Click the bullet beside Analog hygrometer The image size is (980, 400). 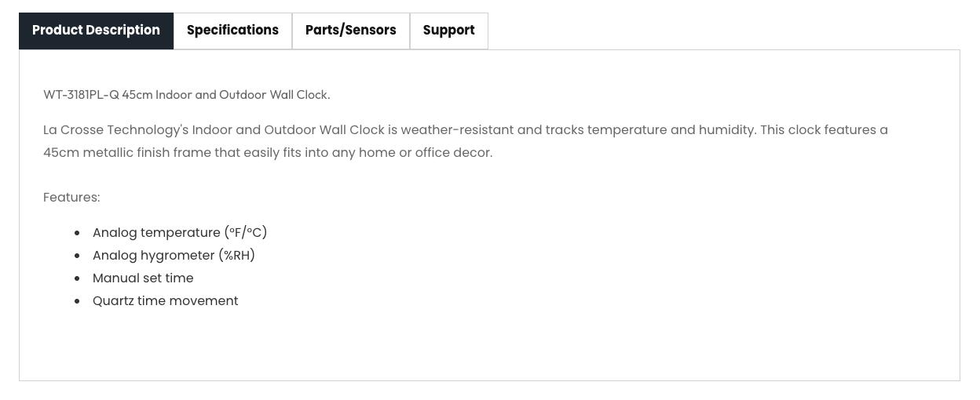(x=77, y=256)
